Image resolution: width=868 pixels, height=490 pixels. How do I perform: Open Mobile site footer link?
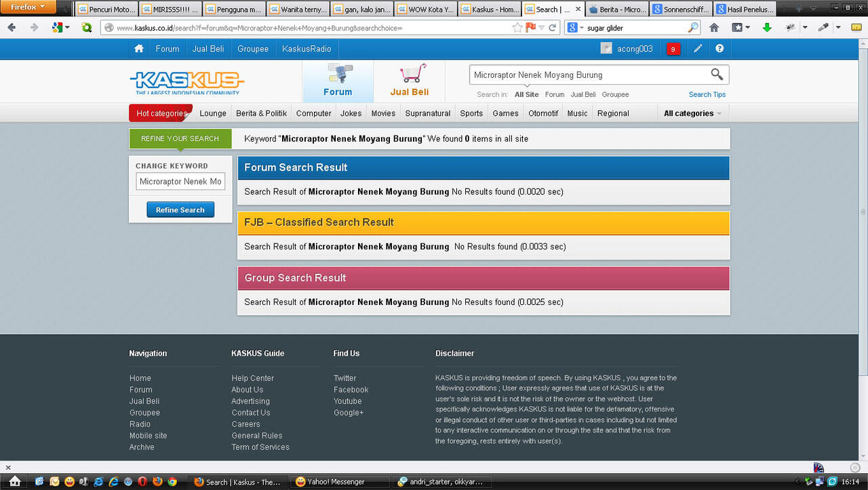[x=149, y=436]
